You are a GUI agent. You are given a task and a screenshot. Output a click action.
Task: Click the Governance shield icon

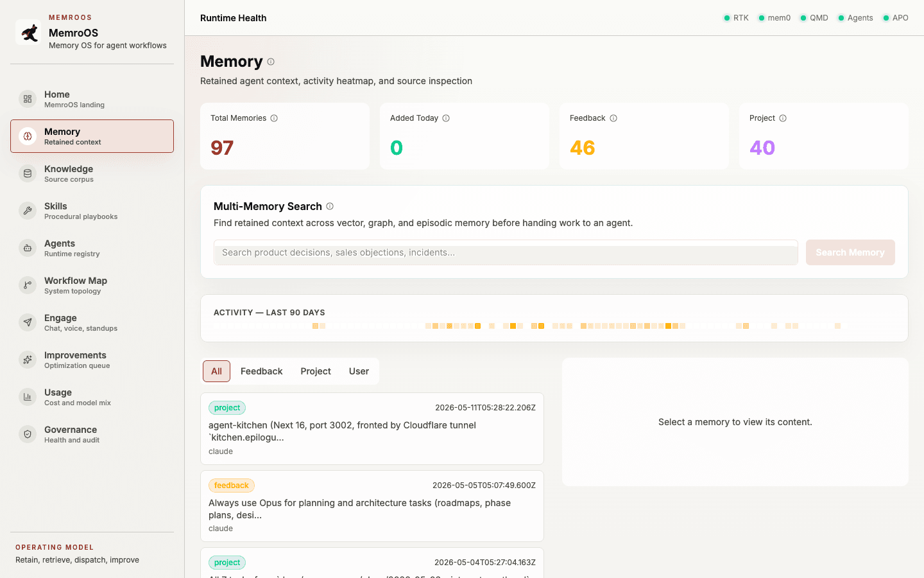click(28, 434)
